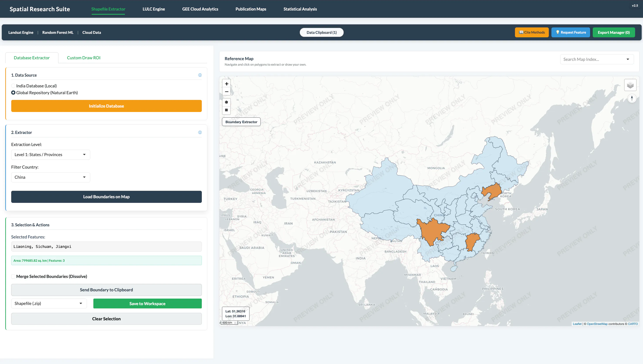
Task: Select the draw polygon tool
Action: coord(226,102)
